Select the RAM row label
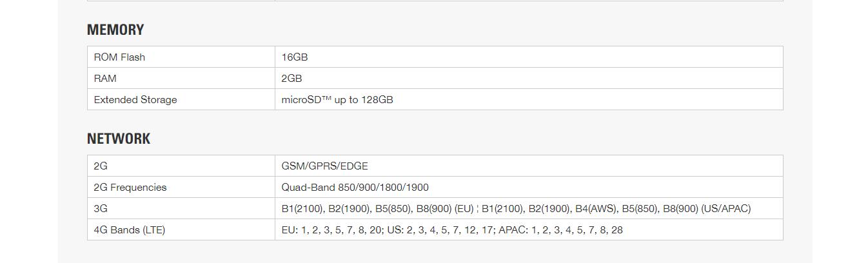Image resolution: width=868 pixels, height=263 pixels. click(x=105, y=79)
